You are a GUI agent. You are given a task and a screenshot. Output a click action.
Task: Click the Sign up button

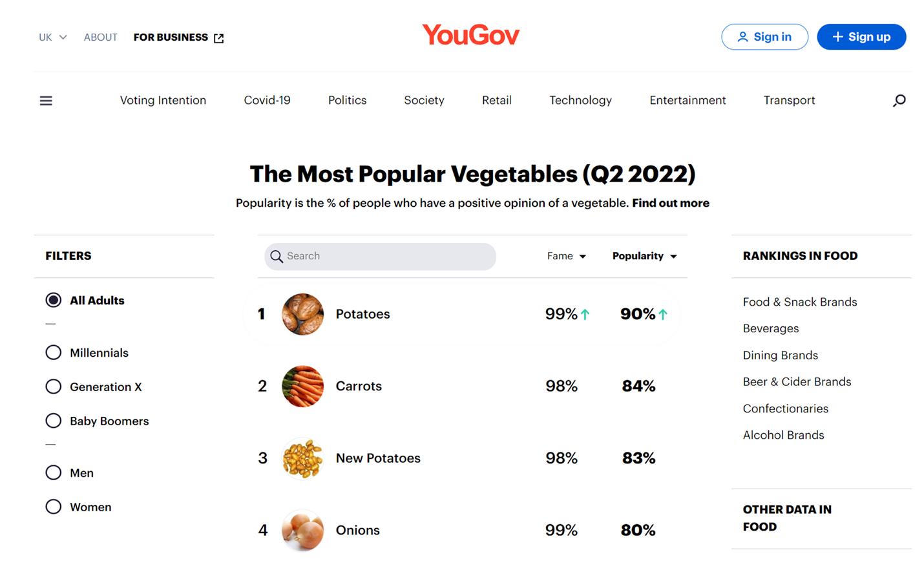pos(861,37)
